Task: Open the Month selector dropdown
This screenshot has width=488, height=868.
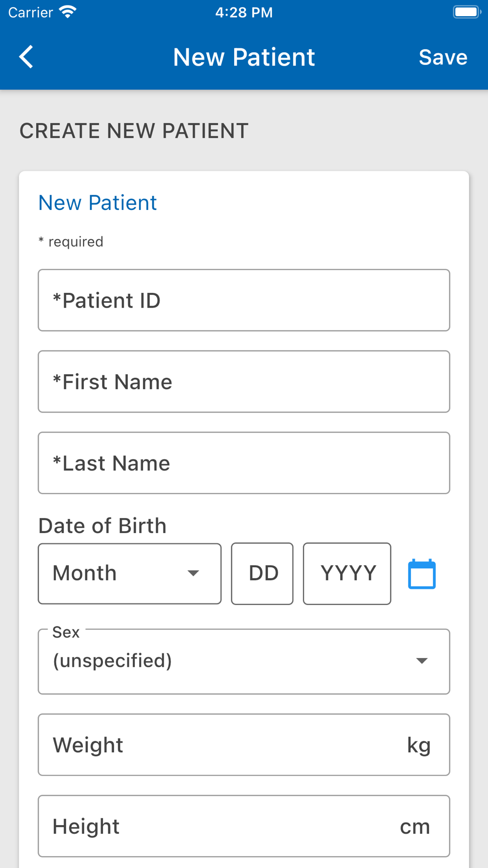Action: 129,574
